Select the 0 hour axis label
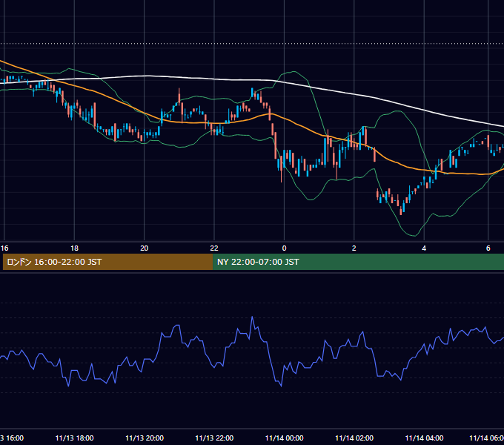 tap(284, 248)
